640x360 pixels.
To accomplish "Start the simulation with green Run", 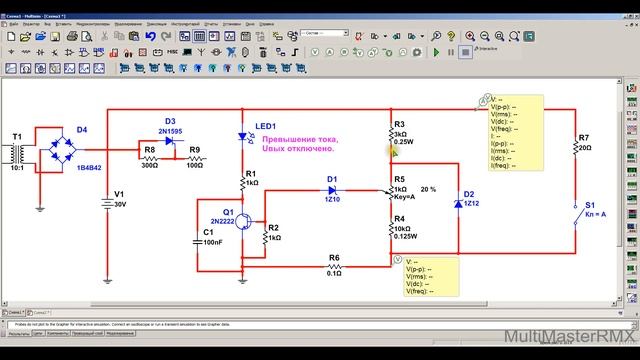I will tap(436, 52).
